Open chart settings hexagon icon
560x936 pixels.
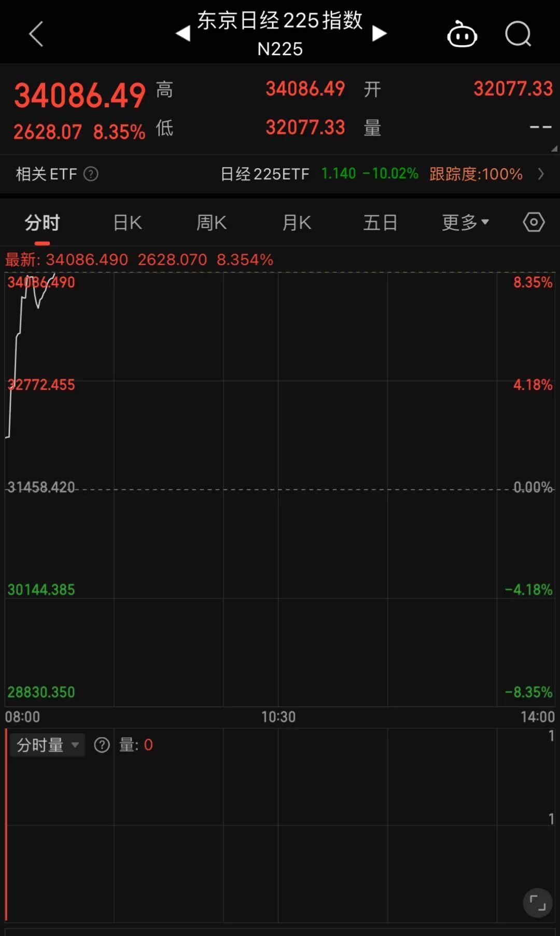coord(534,223)
